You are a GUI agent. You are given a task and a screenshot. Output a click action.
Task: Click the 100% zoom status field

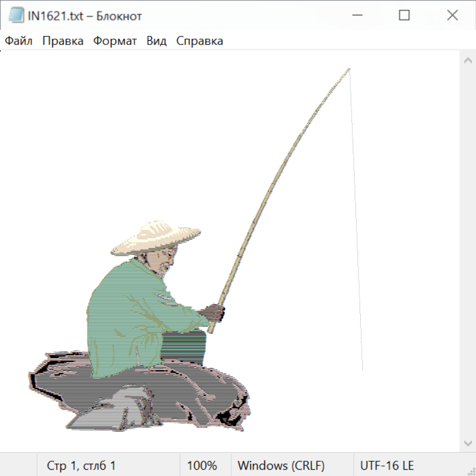(202, 465)
